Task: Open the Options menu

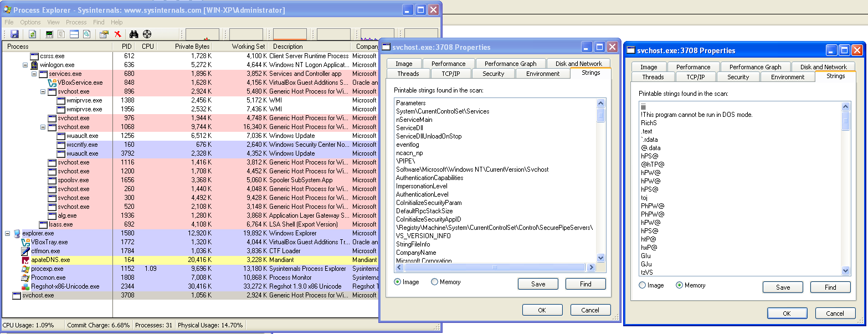Action: click(30, 22)
